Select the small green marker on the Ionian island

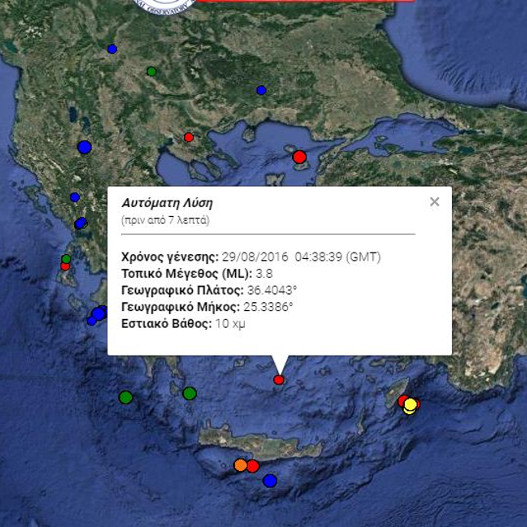[x=66, y=259]
